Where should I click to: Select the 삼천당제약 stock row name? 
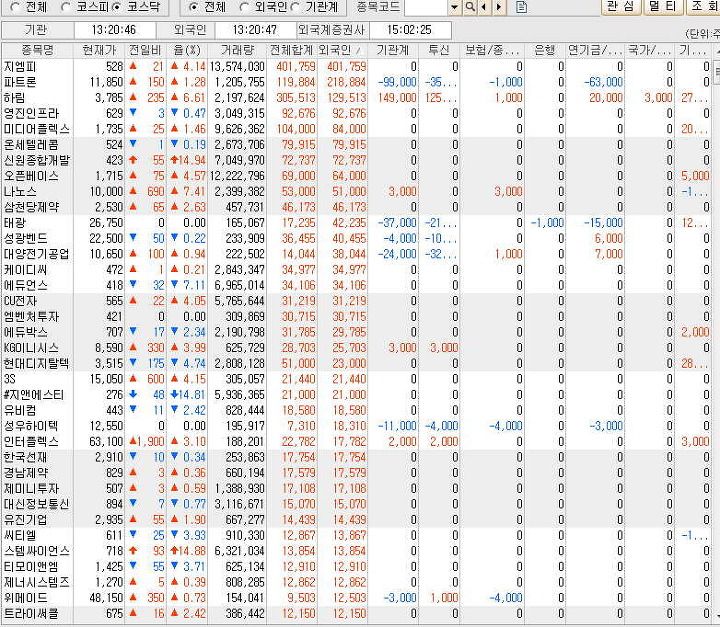click(x=32, y=207)
